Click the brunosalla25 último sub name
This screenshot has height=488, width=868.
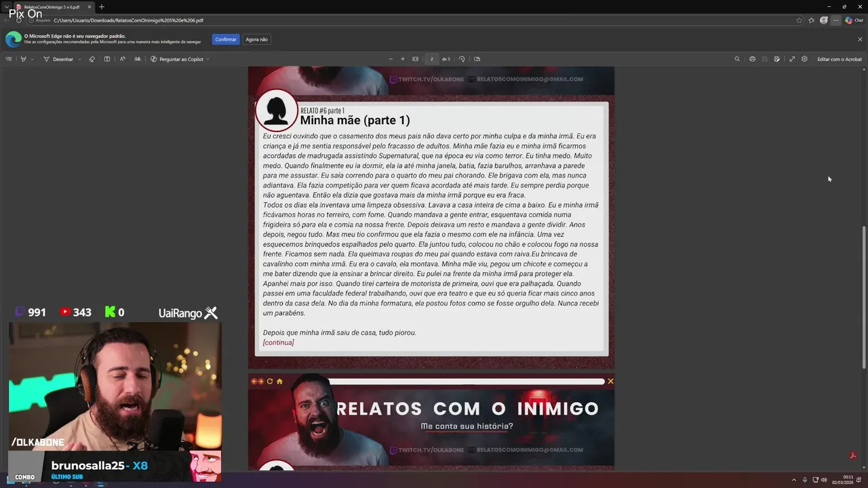click(x=88, y=466)
